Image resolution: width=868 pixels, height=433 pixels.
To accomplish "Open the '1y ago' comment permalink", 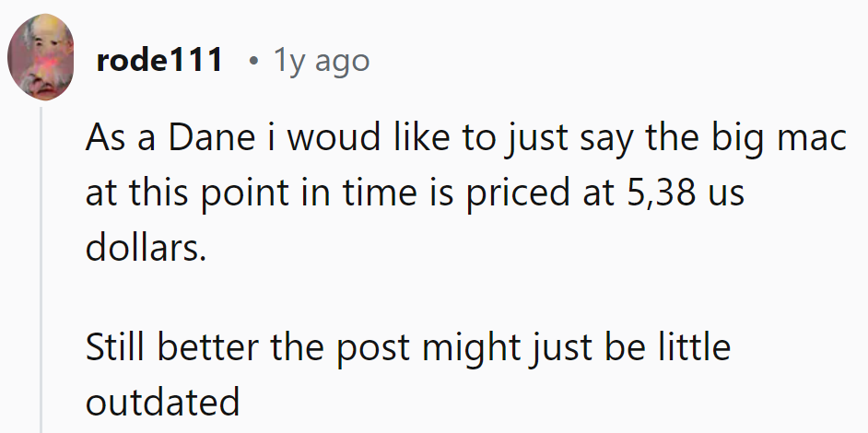I will click(x=322, y=61).
